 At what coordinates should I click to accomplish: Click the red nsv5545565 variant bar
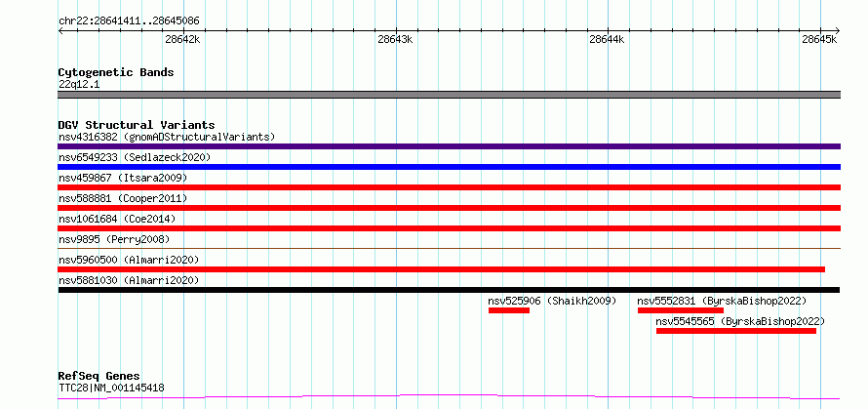click(736, 331)
